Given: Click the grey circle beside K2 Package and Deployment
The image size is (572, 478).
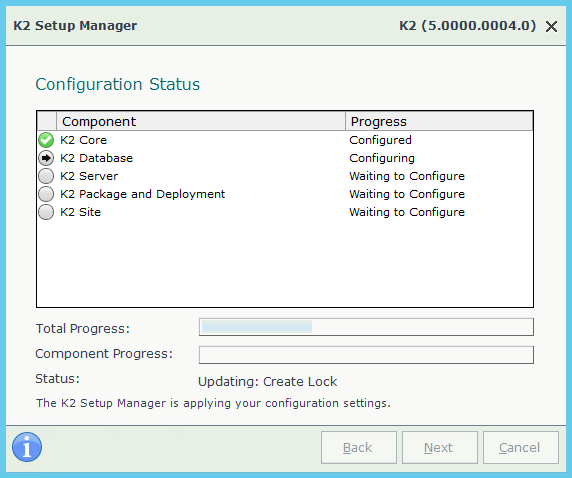Looking at the screenshot, I should click(46, 194).
